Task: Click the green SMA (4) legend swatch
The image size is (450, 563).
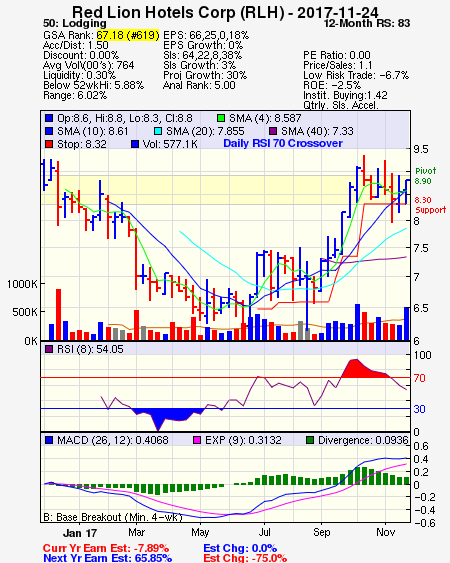Action: coord(221,118)
